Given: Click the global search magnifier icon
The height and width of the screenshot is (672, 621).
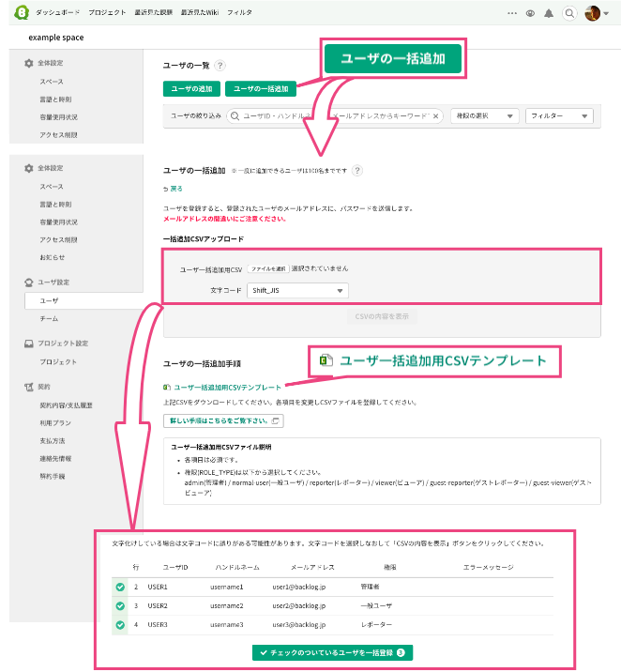Looking at the screenshot, I should [569, 13].
